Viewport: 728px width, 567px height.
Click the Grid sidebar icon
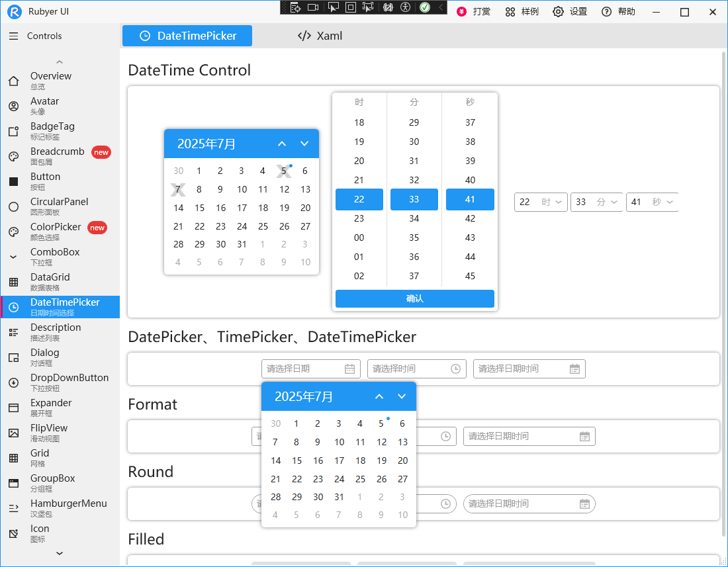pos(14,458)
